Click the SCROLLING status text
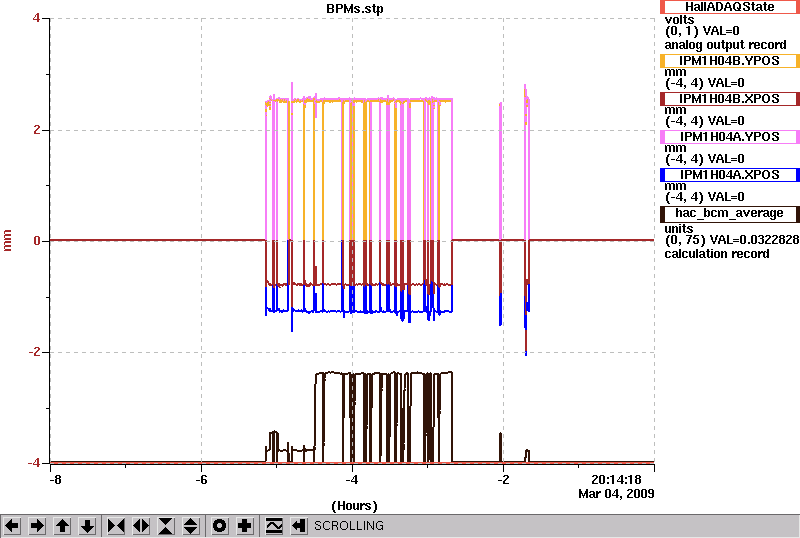Viewport: 800px width, 538px height. pos(348,526)
